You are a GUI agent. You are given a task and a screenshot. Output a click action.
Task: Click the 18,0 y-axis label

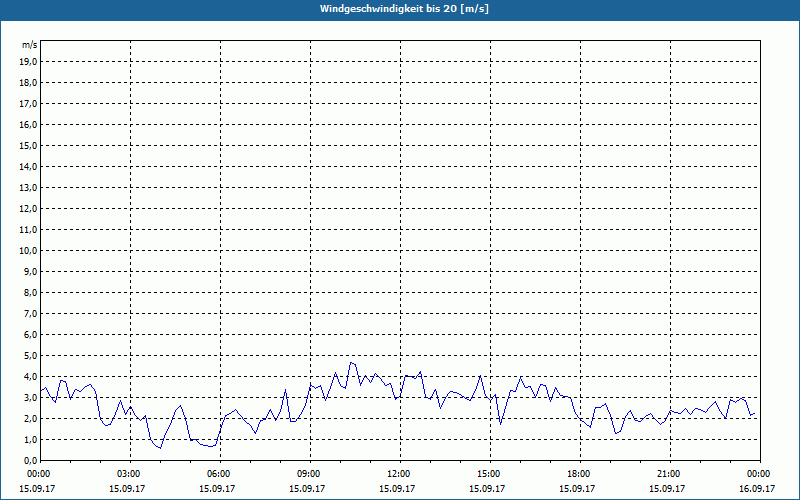coord(28,83)
